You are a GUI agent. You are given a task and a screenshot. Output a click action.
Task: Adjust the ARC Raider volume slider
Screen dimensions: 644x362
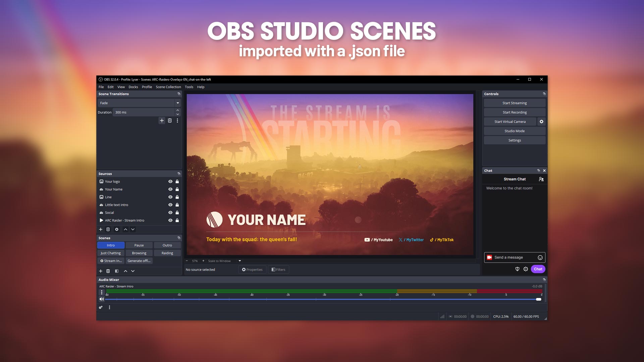point(538,299)
